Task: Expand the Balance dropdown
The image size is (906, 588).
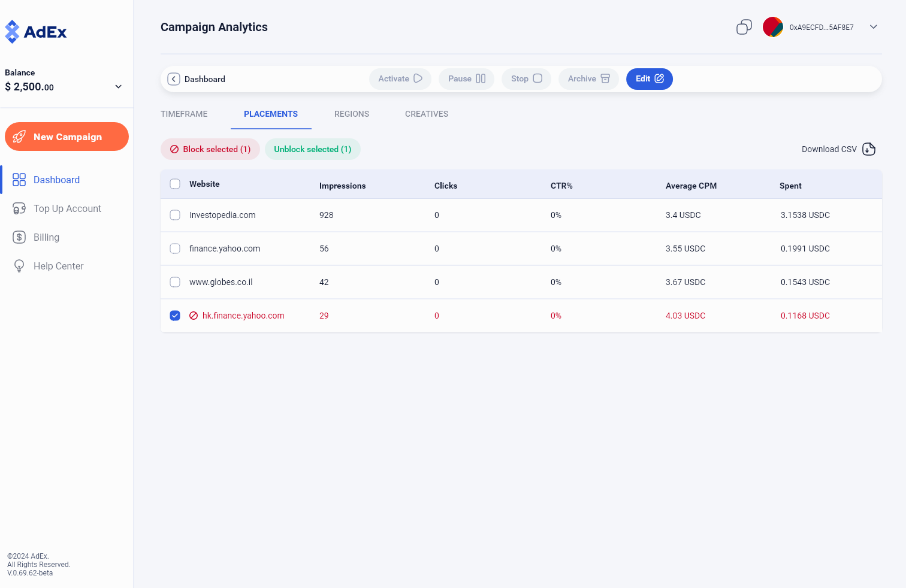Action: click(x=118, y=87)
